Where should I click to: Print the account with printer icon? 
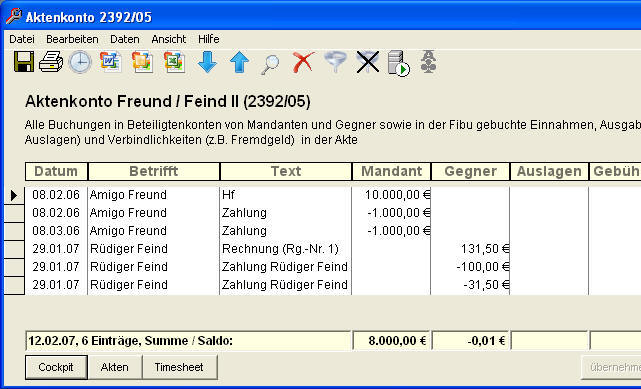click(51, 62)
